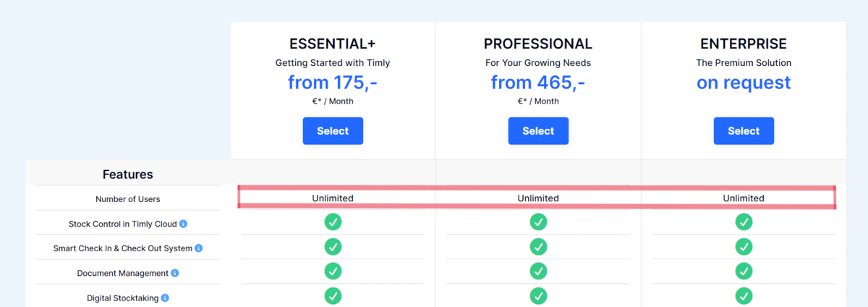Click info icon next to Smart Check In & Check Out System
The height and width of the screenshot is (307, 868).
pos(199,248)
